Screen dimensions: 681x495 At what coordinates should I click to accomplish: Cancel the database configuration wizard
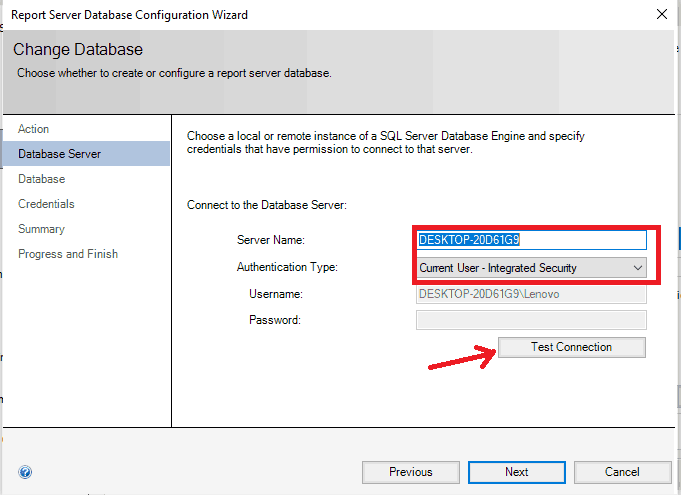point(622,472)
